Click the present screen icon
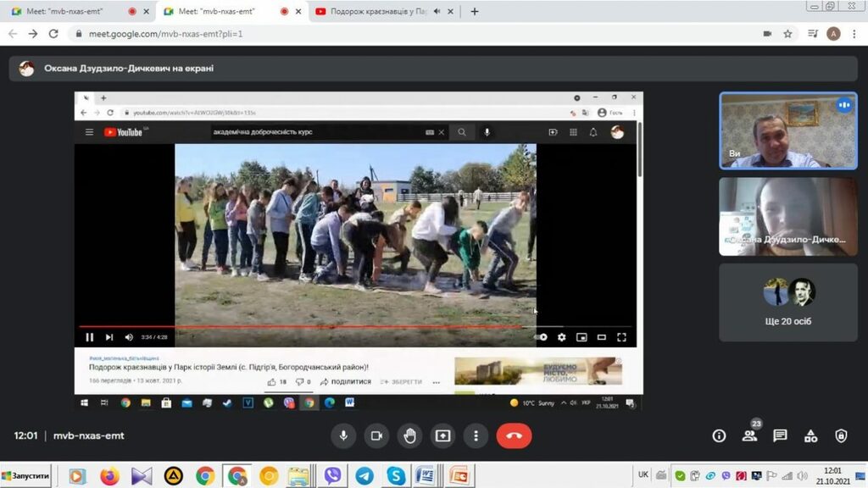The width and height of the screenshot is (868, 488). [442, 435]
